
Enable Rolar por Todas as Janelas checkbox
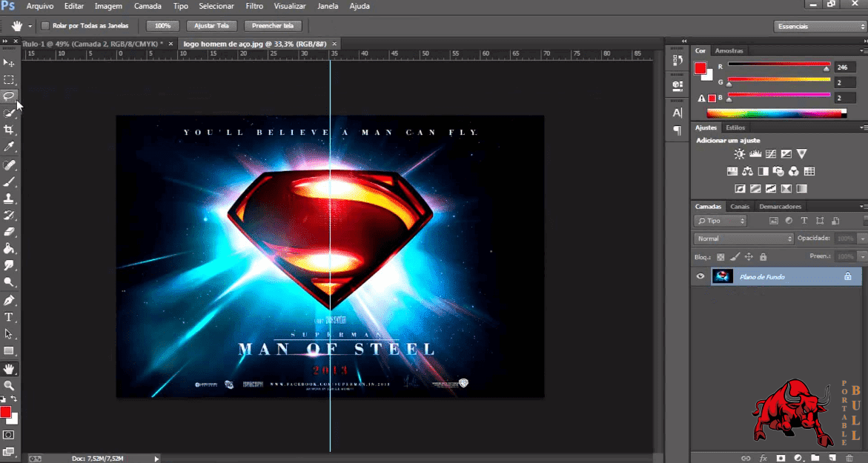tap(45, 26)
